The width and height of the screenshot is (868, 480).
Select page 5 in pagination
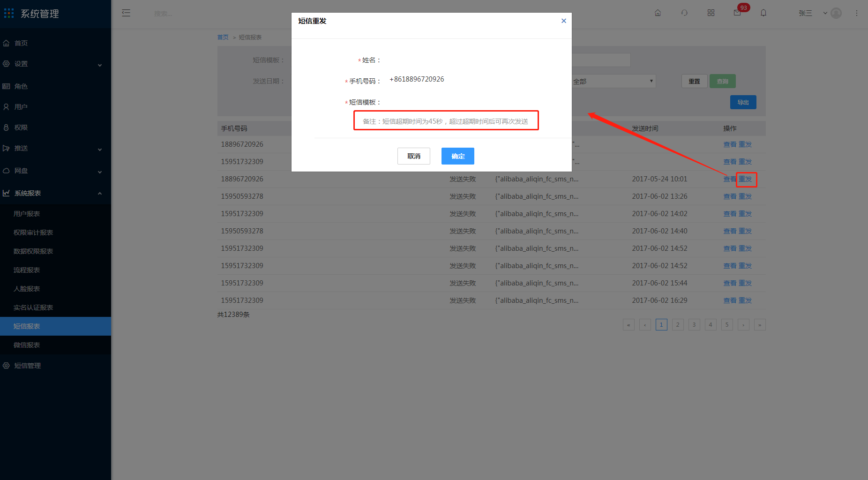coord(727,324)
